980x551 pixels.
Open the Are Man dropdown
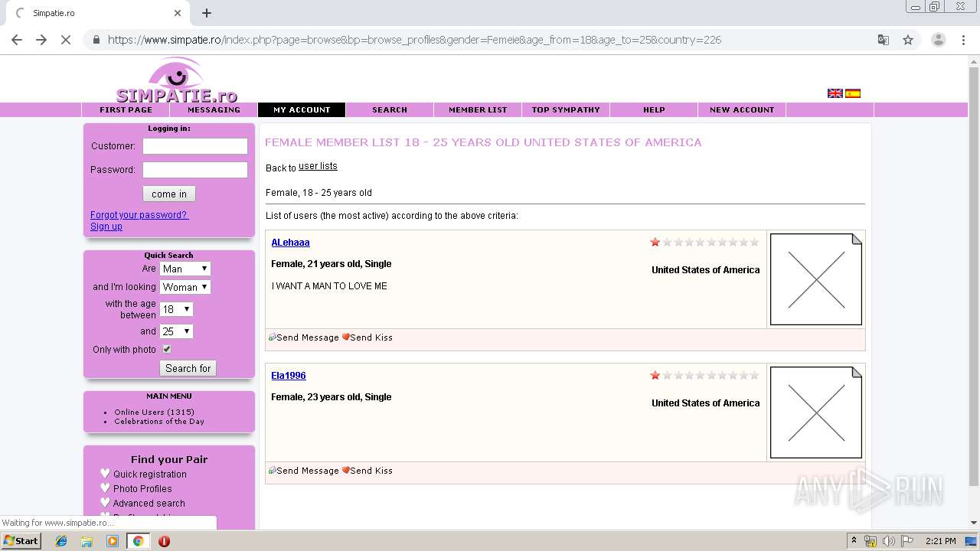pos(185,269)
